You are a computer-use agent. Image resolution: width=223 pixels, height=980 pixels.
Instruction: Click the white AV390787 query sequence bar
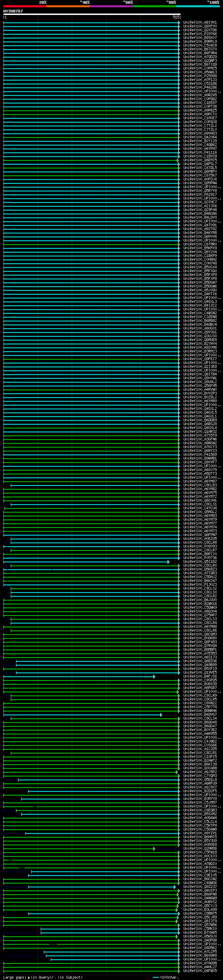pos(92,14)
